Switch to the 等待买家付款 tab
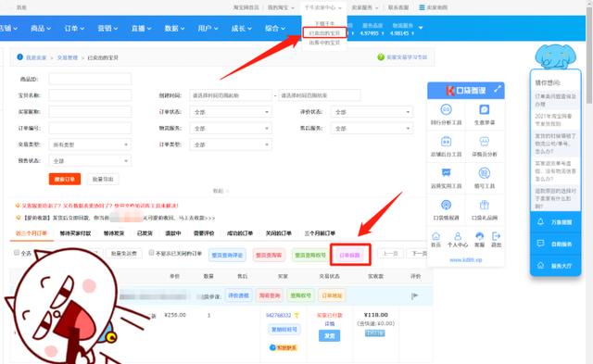The image size is (593, 364). coord(75,233)
